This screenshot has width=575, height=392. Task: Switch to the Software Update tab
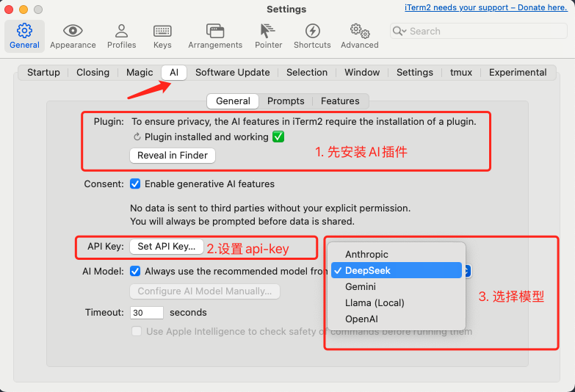[233, 72]
